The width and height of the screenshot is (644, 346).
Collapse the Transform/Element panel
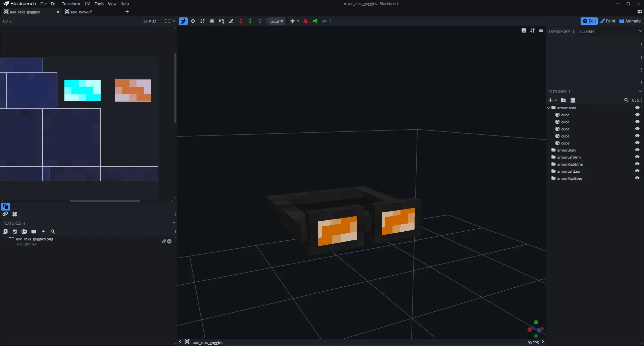coord(640,31)
